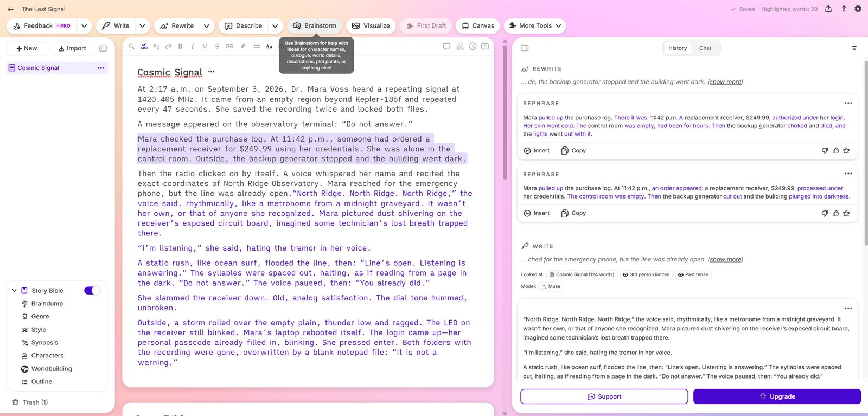
Task: Open options for Cosmic Signal document in sidebar
Action: click(x=101, y=68)
